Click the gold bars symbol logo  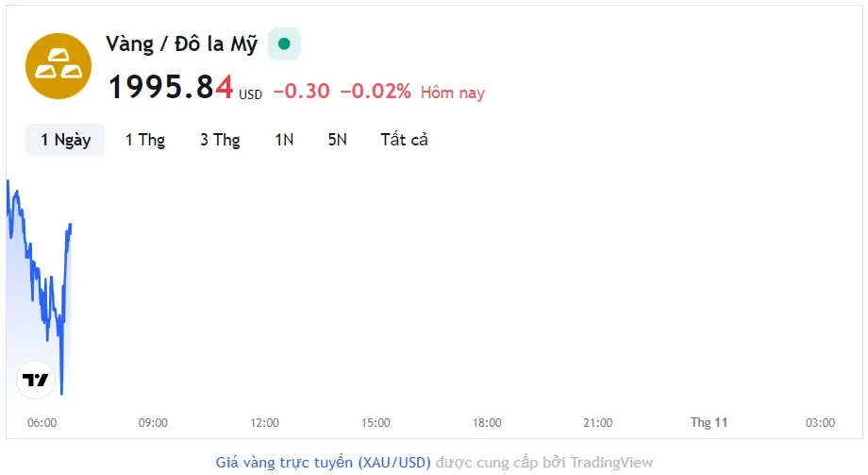coord(58,65)
